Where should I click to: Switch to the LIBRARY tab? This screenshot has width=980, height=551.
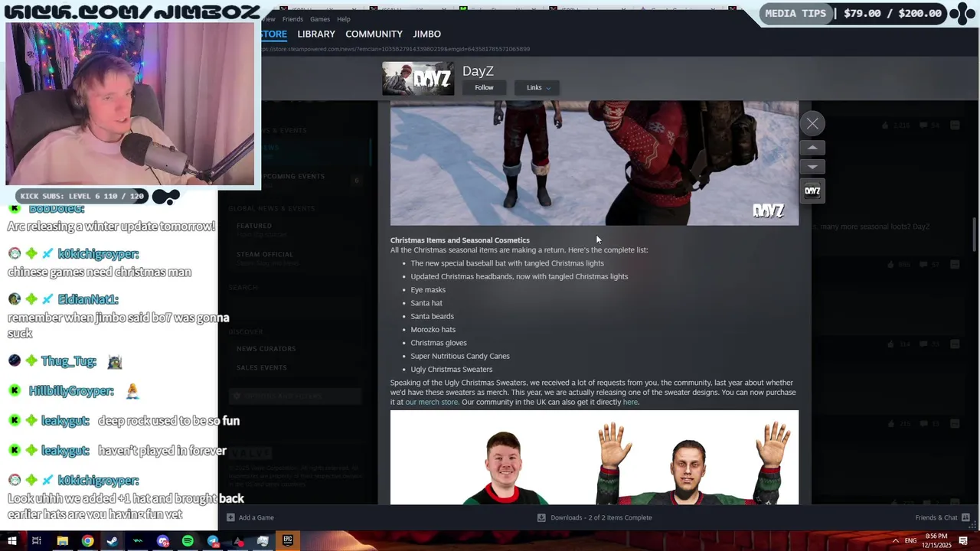click(316, 34)
